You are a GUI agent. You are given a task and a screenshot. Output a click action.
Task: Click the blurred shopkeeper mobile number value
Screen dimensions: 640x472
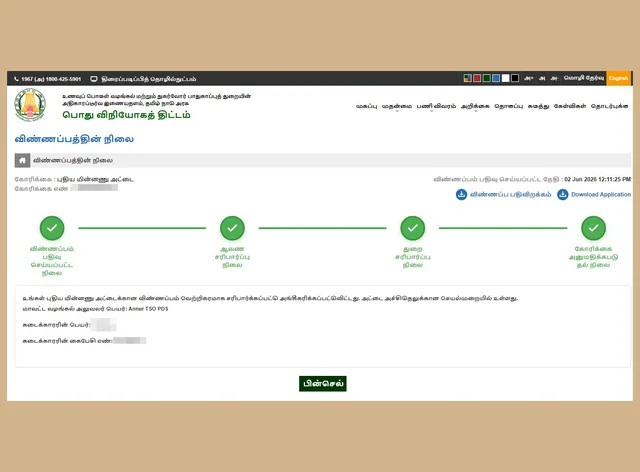click(129, 341)
